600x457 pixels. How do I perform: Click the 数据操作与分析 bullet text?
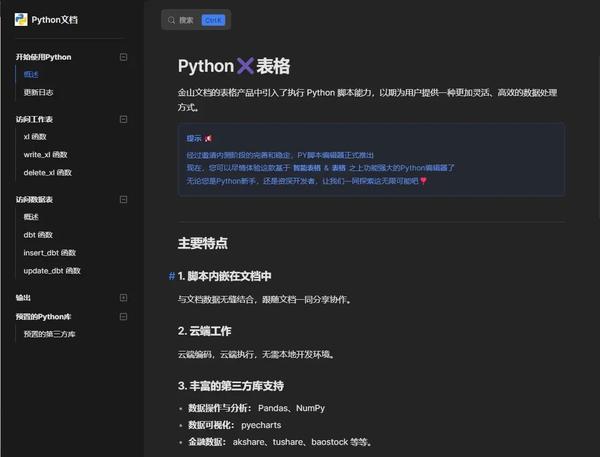coord(256,408)
